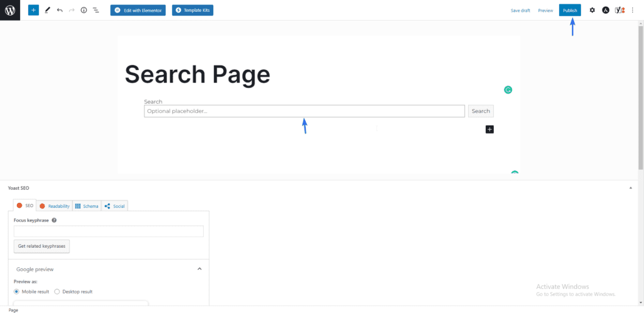Toggle the block inserter plus button

tap(33, 10)
